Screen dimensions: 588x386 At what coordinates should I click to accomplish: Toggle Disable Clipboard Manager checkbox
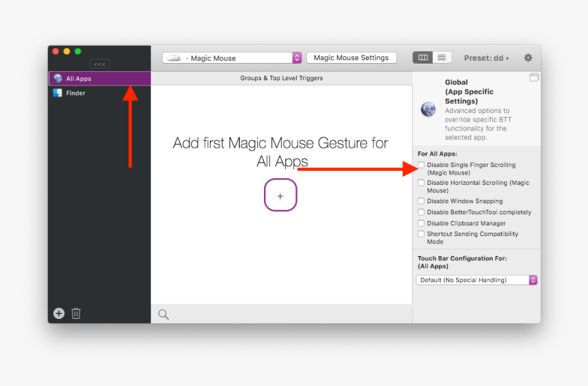(421, 223)
